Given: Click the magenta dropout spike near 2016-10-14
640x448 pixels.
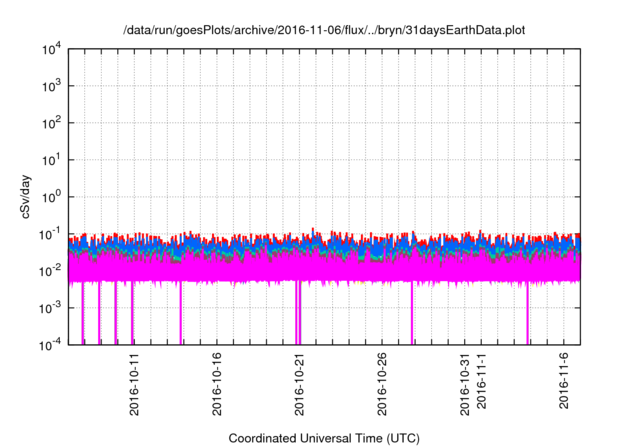Looking at the screenshot, I should (180, 313).
